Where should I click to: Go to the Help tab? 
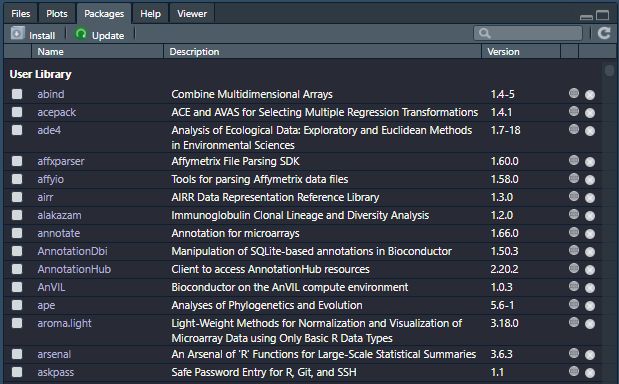coord(150,13)
